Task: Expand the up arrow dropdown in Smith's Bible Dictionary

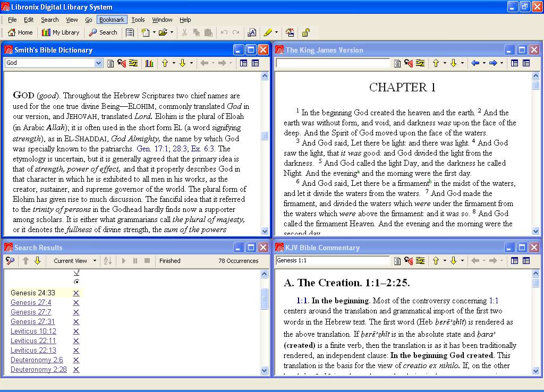Action: (x=174, y=63)
